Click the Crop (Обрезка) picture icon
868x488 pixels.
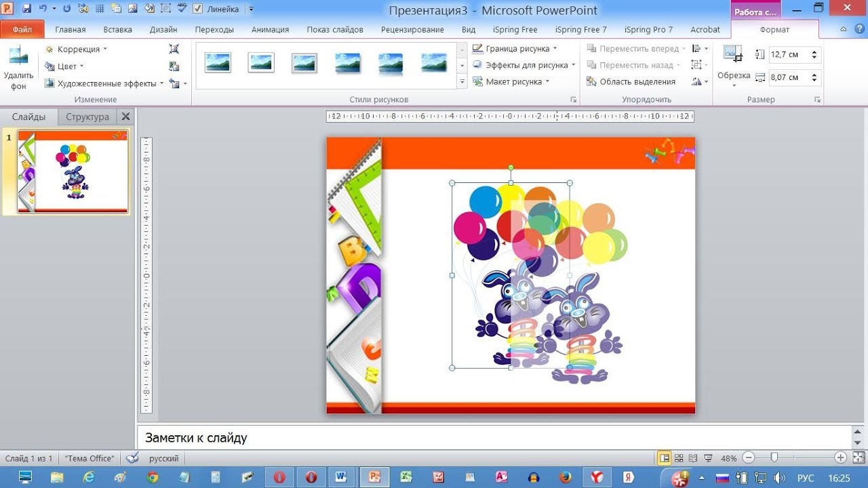[733, 54]
